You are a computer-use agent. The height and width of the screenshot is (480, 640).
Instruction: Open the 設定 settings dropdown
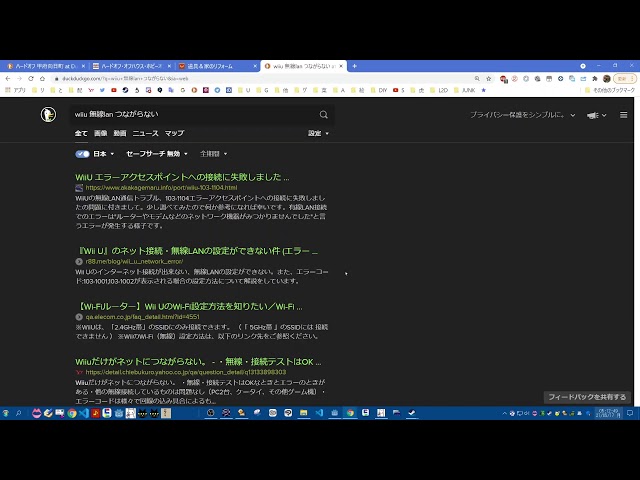click(318, 133)
